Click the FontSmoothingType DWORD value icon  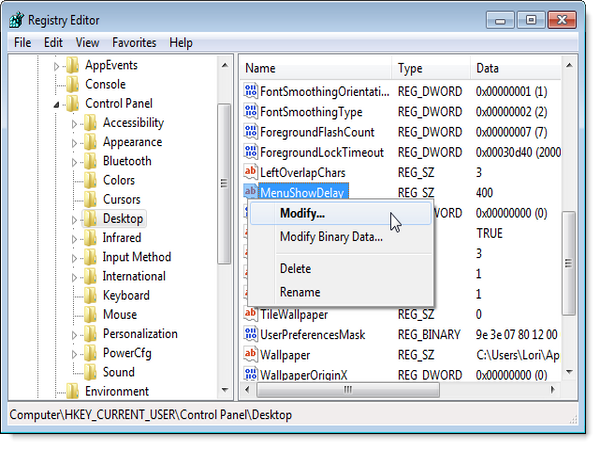coord(251,112)
